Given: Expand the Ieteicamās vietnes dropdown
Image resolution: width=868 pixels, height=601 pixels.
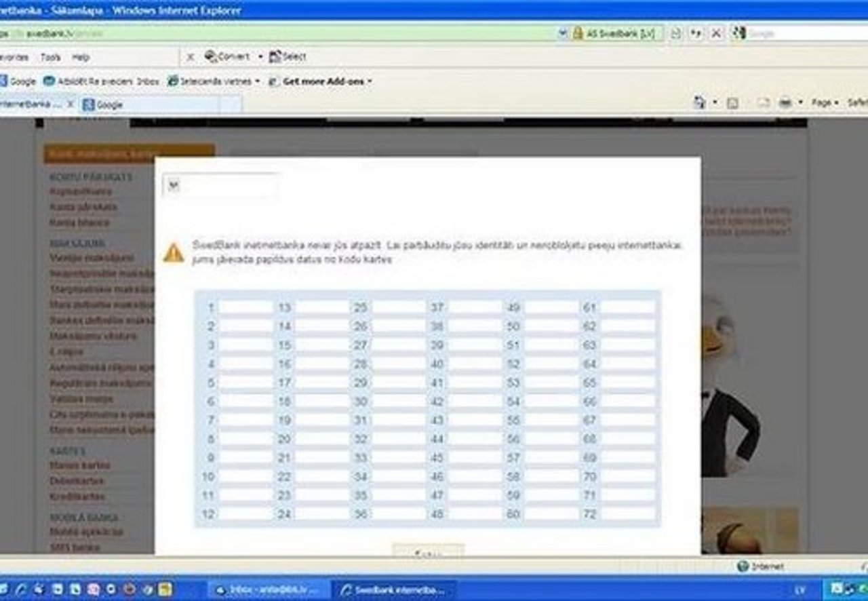Looking at the screenshot, I should point(257,81).
